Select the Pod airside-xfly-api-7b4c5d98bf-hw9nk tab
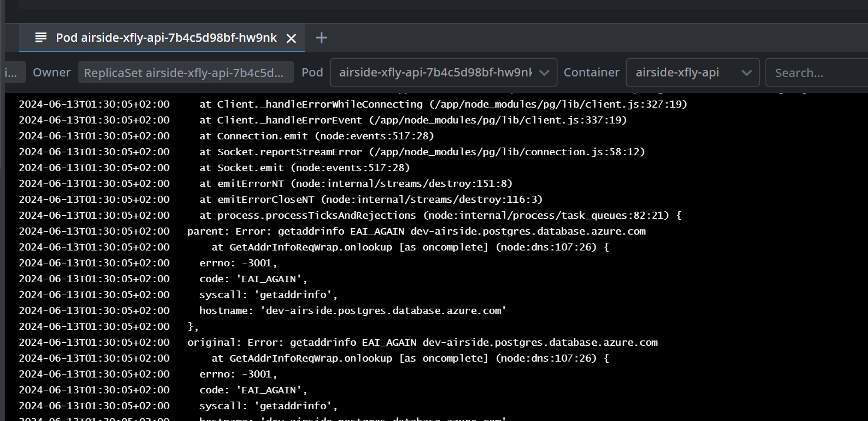 pyautogui.click(x=161, y=38)
